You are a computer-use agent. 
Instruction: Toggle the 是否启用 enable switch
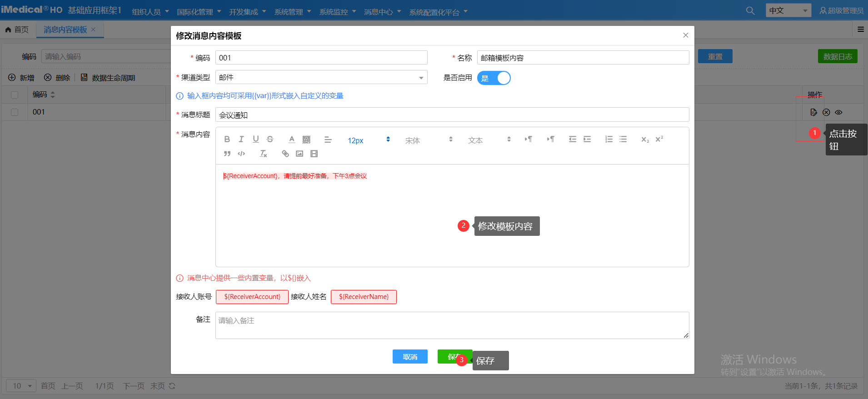(494, 78)
